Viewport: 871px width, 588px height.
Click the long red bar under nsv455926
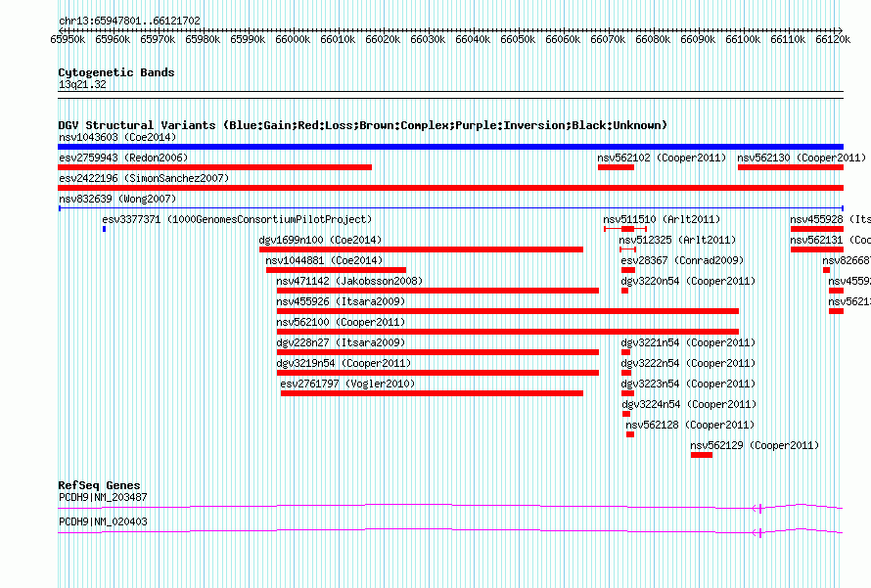pos(508,311)
